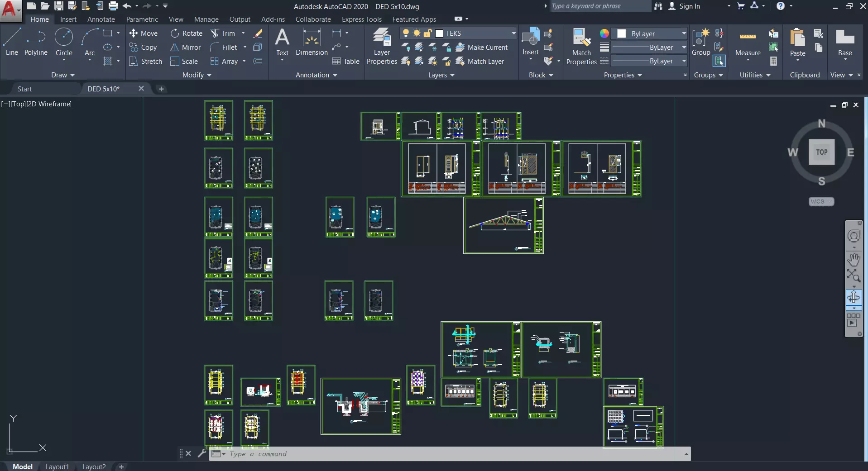The height and width of the screenshot is (471, 868).
Task: Click the WCS coordinate system button
Action: (x=821, y=201)
